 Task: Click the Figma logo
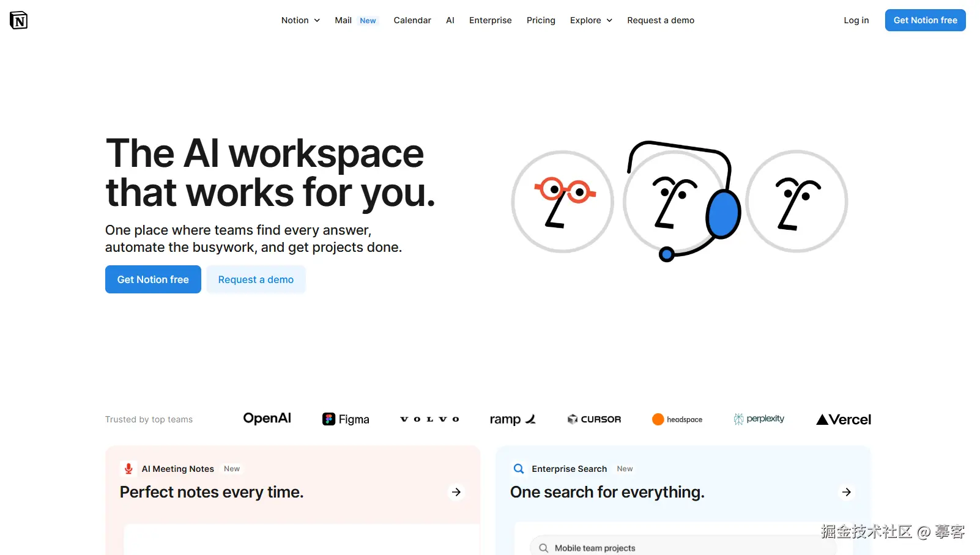coord(346,419)
